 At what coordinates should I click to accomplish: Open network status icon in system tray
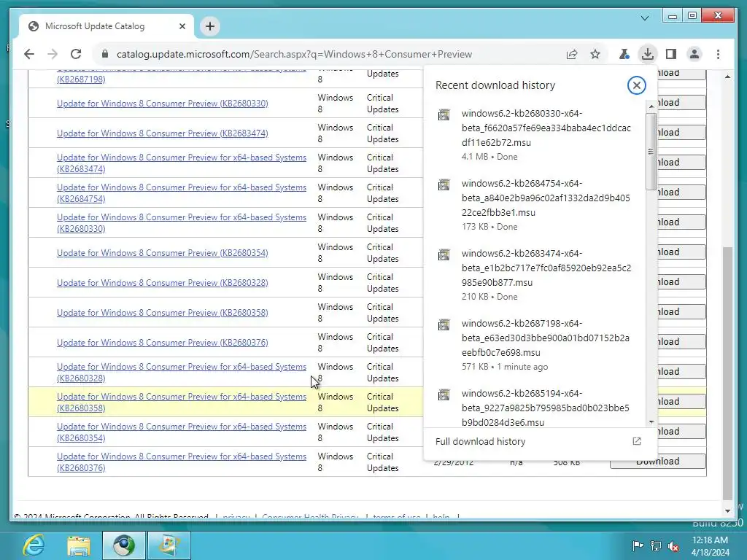tap(656, 545)
